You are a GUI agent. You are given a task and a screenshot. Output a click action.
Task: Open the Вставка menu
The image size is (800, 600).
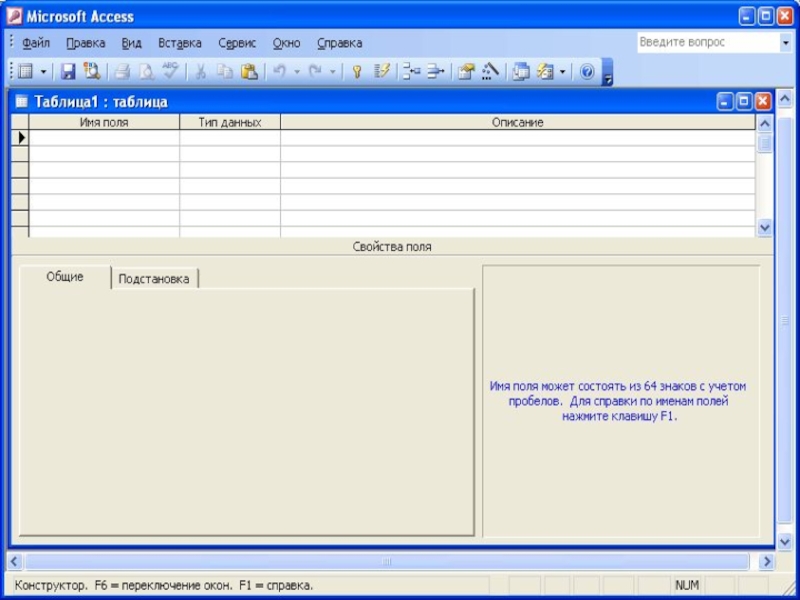click(x=179, y=43)
